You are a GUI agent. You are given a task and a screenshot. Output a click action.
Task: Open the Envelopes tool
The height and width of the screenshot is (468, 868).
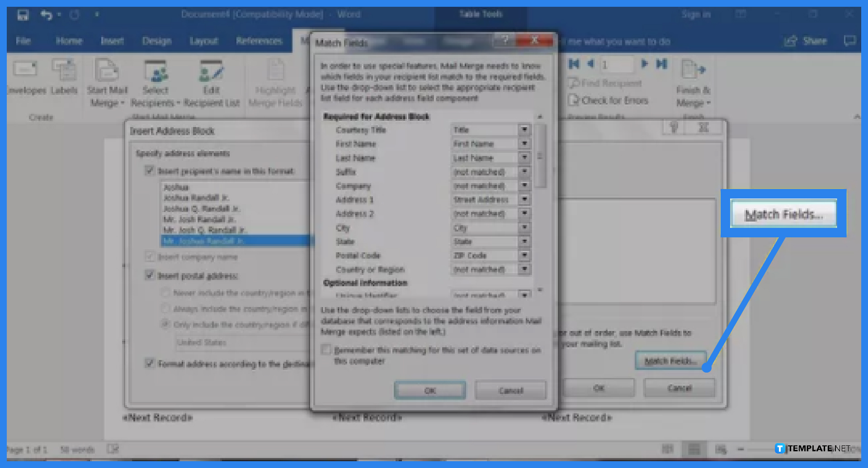(x=26, y=77)
